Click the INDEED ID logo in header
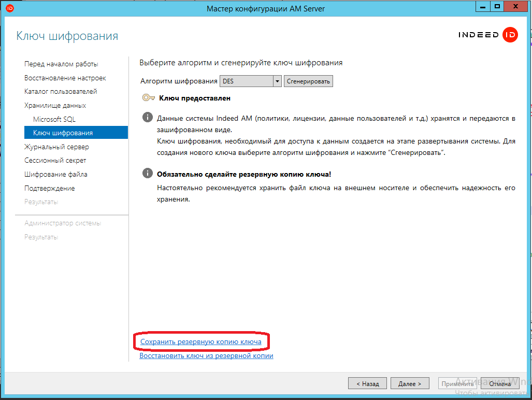The height and width of the screenshot is (400, 532). click(488, 35)
